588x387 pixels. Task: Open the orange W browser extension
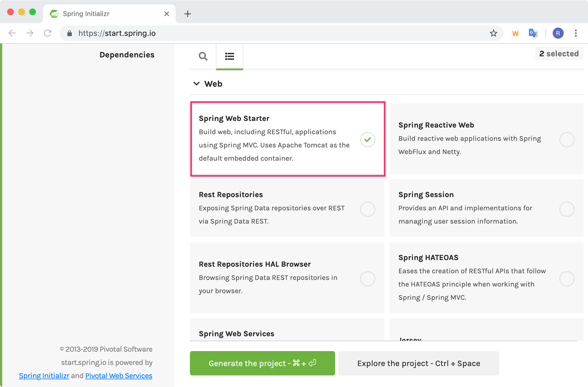tap(515, 33)
